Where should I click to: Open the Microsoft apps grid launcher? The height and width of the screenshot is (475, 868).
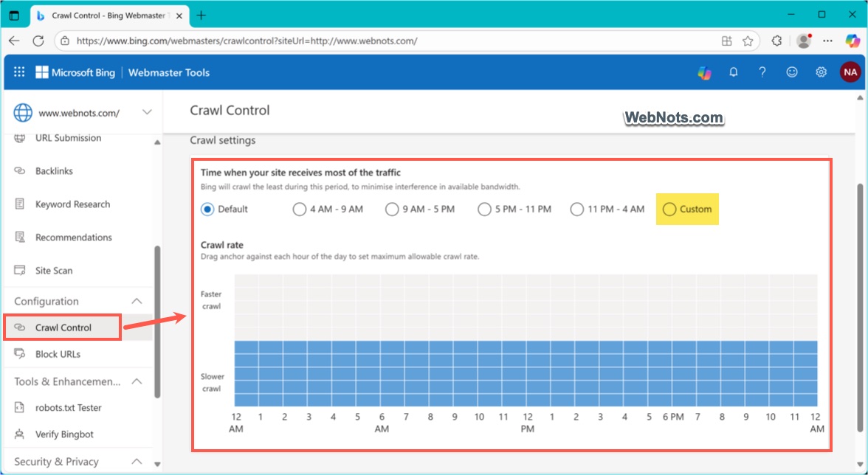point(19,72)
